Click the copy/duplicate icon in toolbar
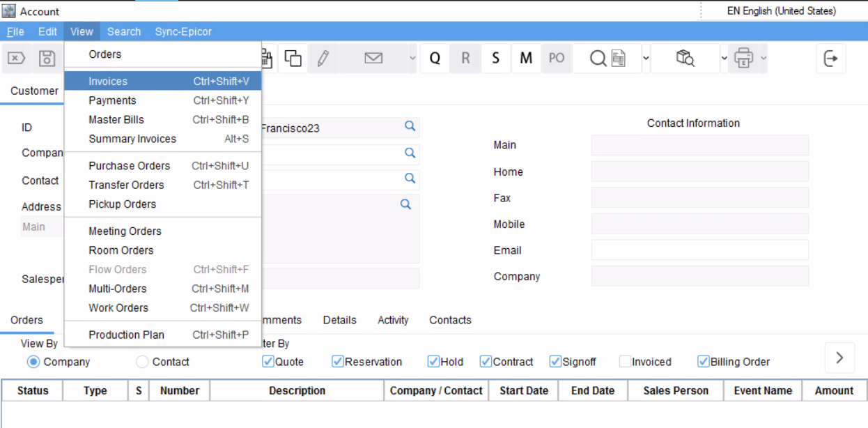This screenshot has width=868, height=428. pos(293,59)
